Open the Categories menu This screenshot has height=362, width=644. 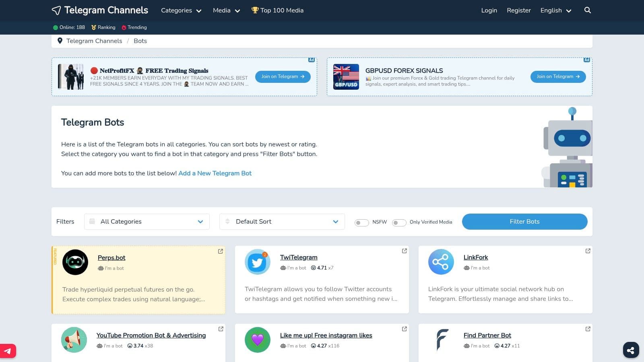pyautogui.click(x=181, y=10)
